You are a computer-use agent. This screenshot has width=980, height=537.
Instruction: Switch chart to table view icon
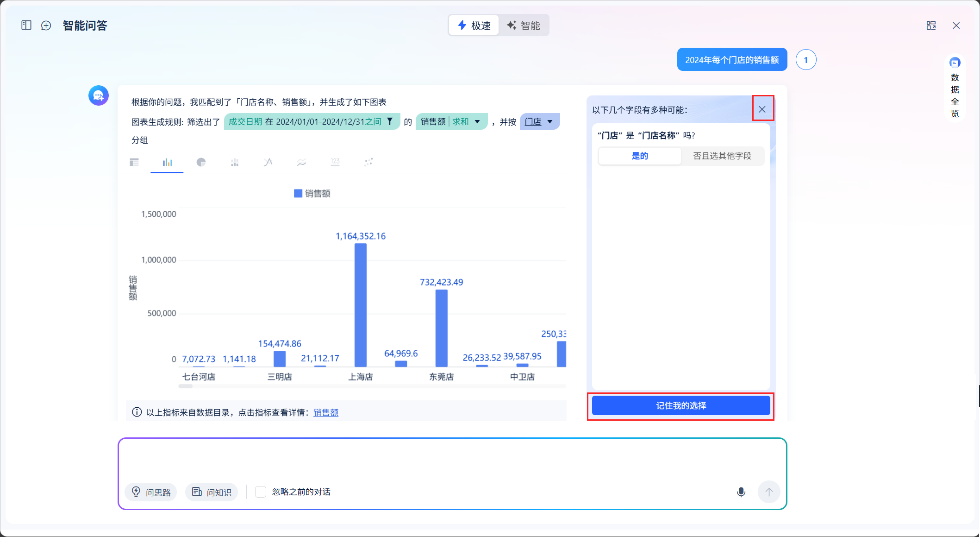coord(134,162)
